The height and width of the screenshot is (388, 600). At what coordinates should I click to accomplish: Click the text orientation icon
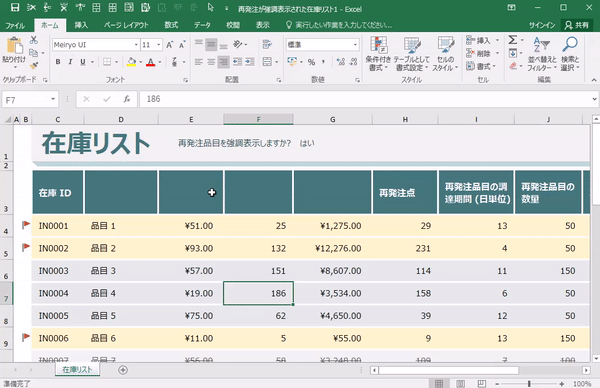[238, 44]
